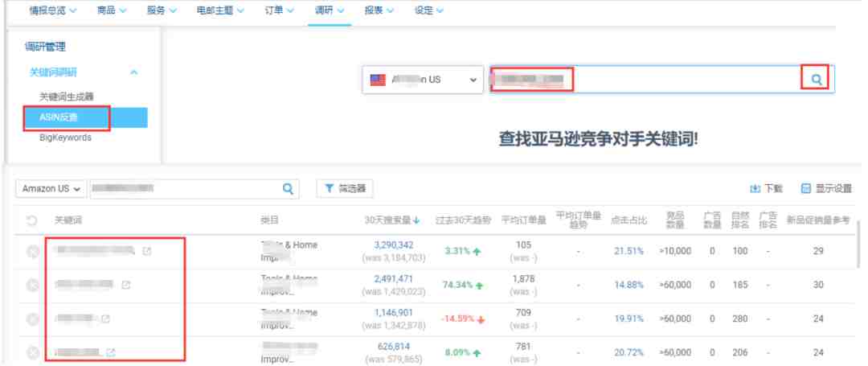
Task: Open the first keyword's external link icon
Action: coord(146,251)
